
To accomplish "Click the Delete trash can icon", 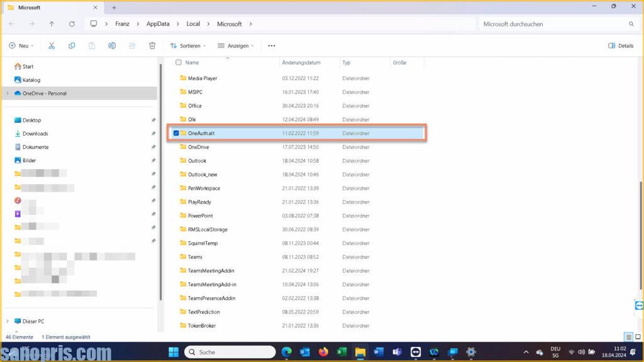I will pos(152,46).
